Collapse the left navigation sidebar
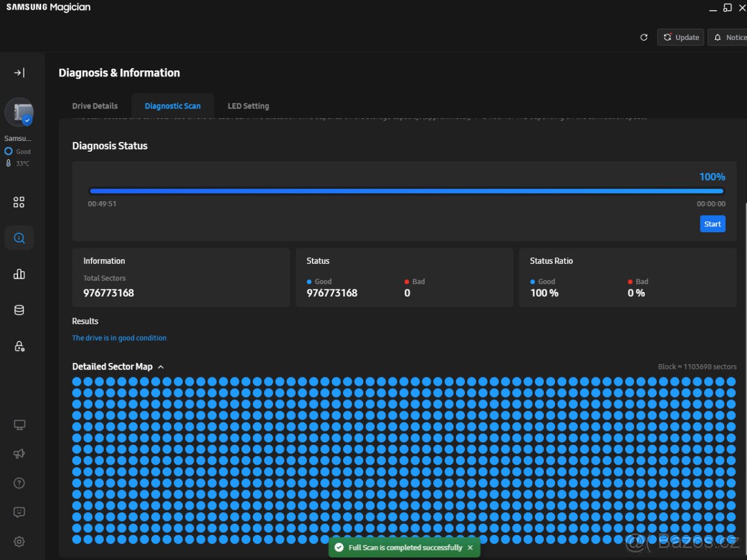 pyautogui.click(x=19, y=73)
